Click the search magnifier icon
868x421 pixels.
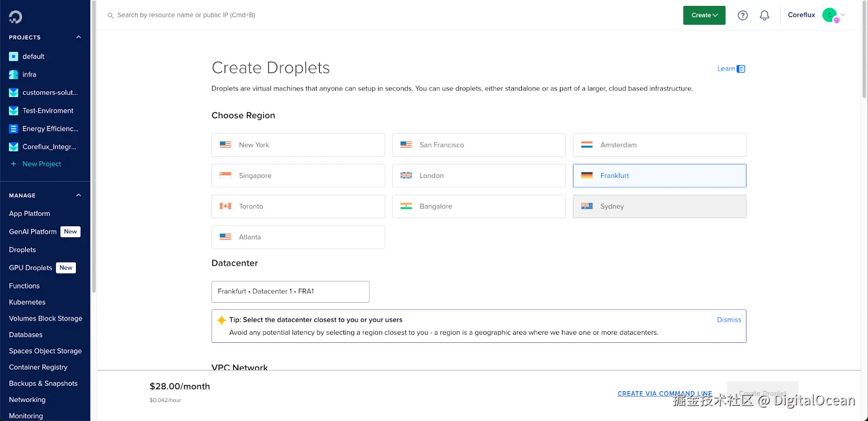click(x=110, y=16)
